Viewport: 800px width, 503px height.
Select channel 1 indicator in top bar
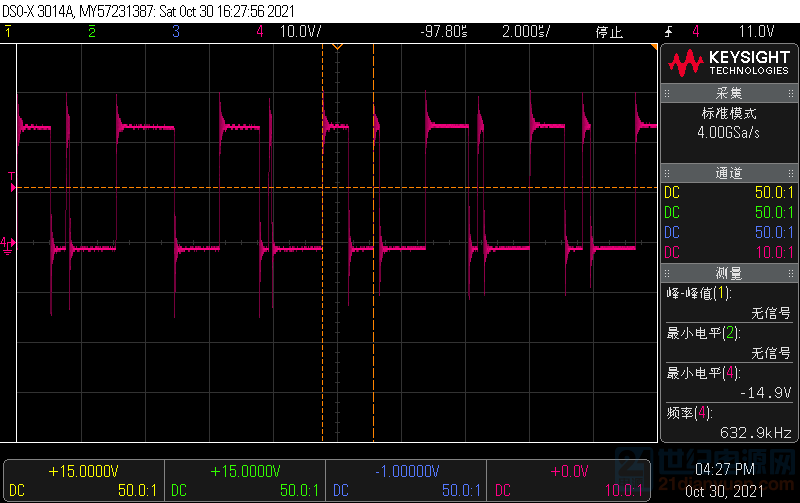(8, 32)
